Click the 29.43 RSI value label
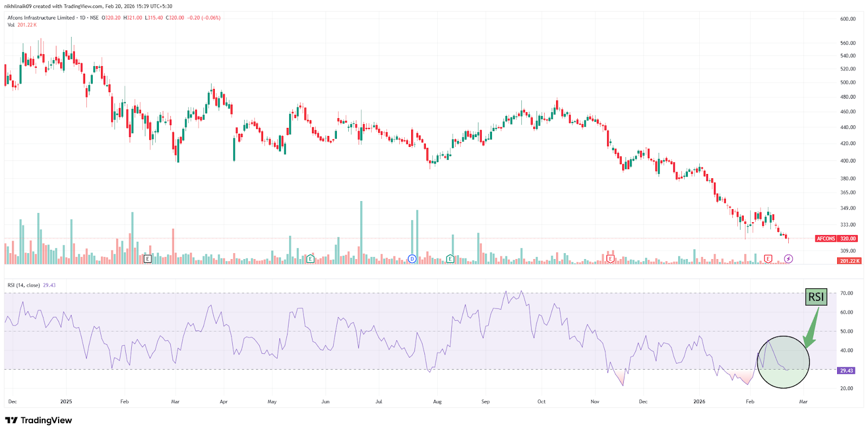Viewport: 868px width, 433px height. 846,371
